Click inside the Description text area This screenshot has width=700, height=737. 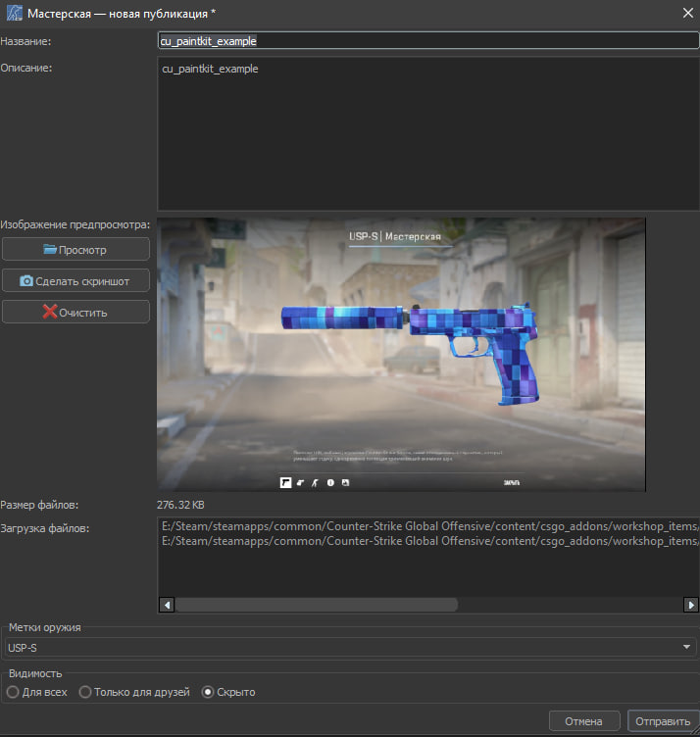(x=428, y=134)
